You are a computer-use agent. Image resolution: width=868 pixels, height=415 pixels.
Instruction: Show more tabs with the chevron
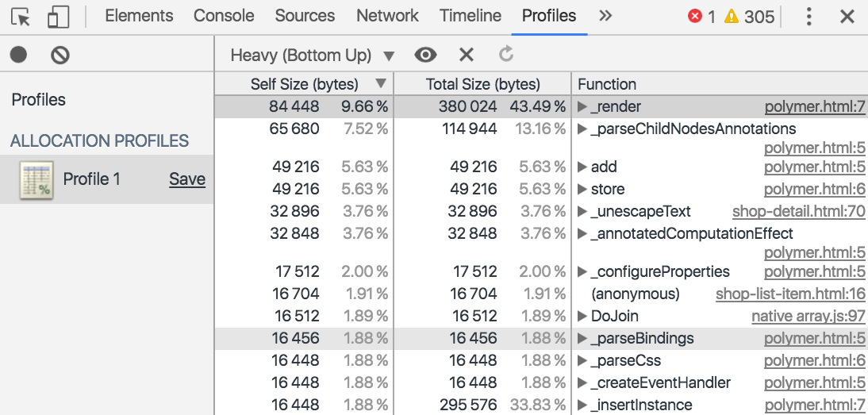pos(605,16)
